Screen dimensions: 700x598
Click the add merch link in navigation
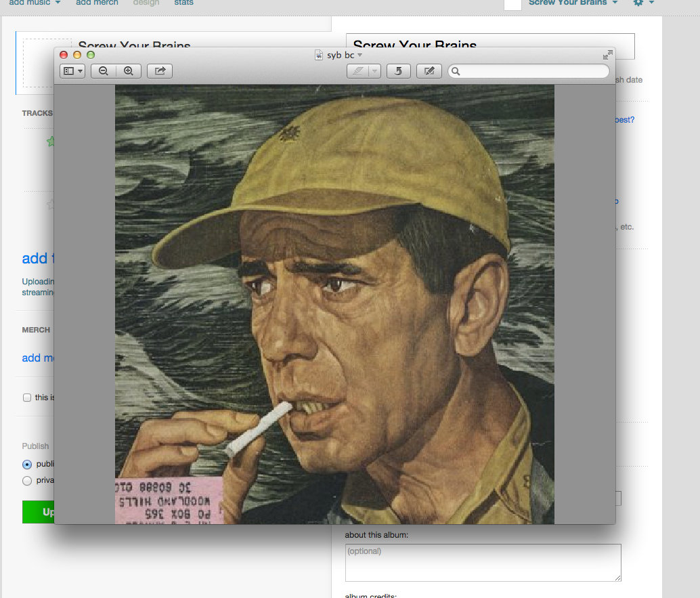[x=97, y=3]
